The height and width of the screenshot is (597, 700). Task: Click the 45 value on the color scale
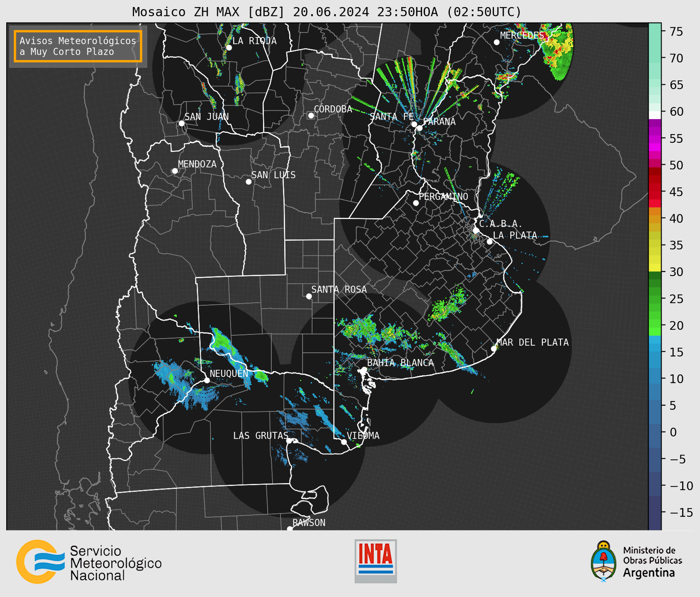[x=676, y=192]
